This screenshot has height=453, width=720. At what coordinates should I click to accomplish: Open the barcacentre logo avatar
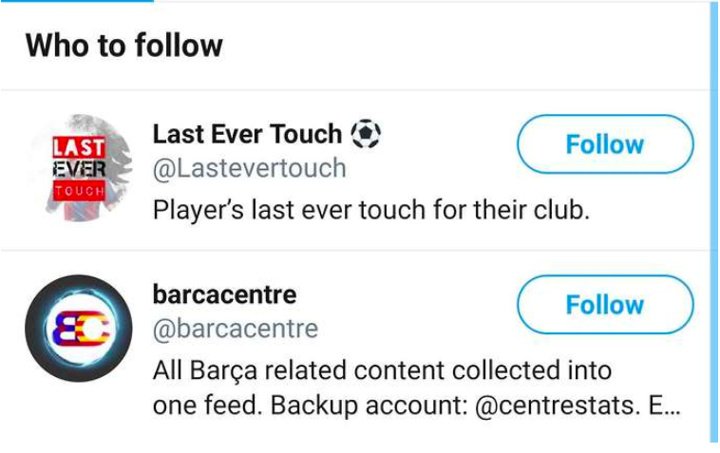(79, 328)
